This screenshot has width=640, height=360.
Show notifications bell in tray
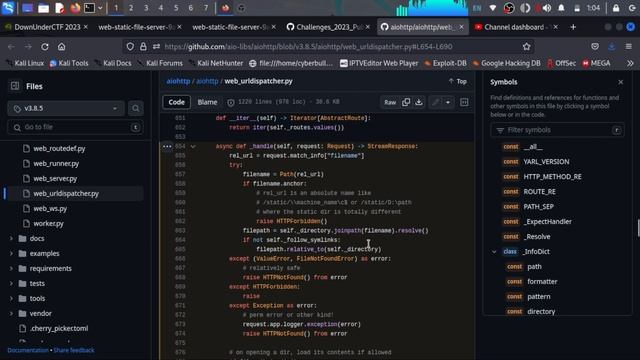click(x=562, y=8)
